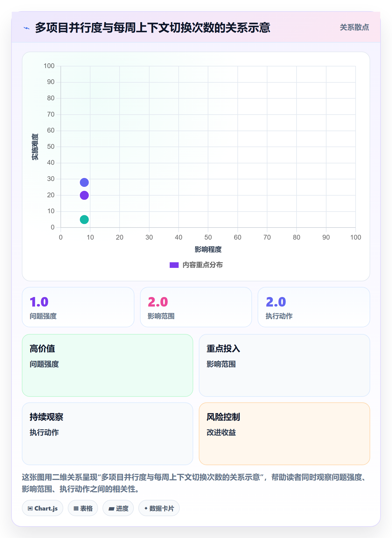Click the x-axis title 影响程度
Screen dimensions: 392x538
pos(208,249)
